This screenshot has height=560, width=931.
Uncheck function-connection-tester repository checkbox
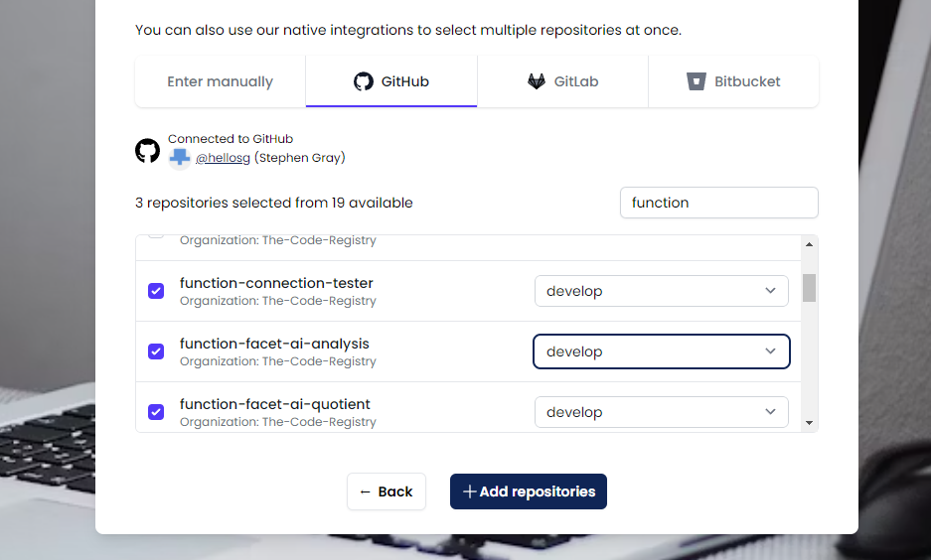pyautogui.click(x=156, y=291)
